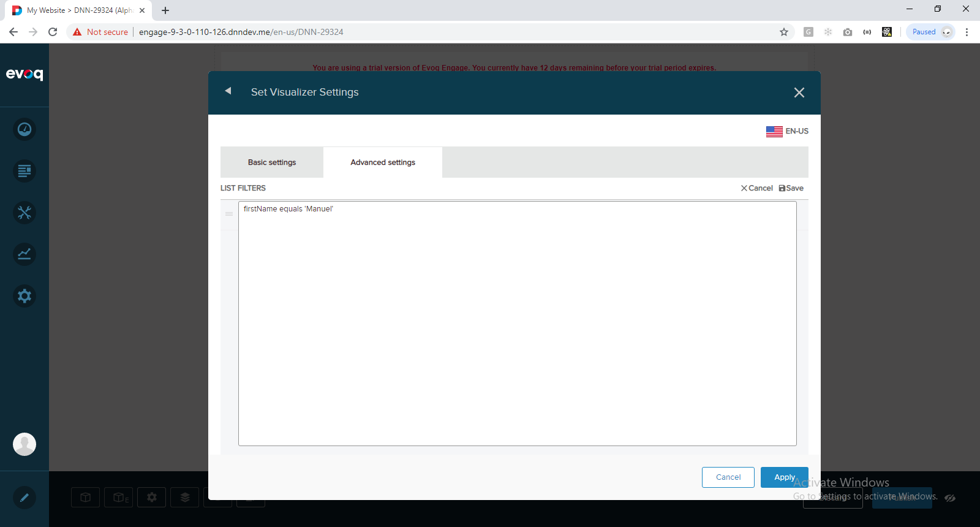Switch to the Advanced settings tab
This screenshot has height=527, width=980.
point(383,162)
